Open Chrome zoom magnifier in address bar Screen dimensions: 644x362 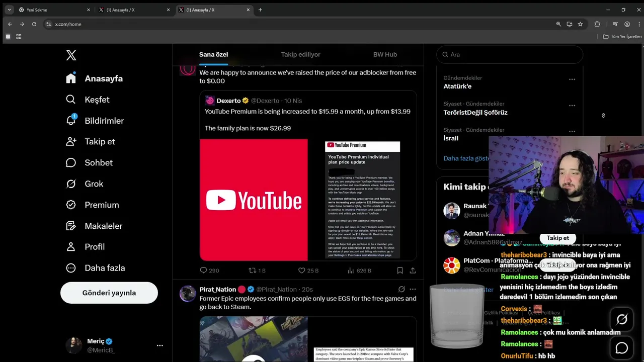(x=558, y=24)
